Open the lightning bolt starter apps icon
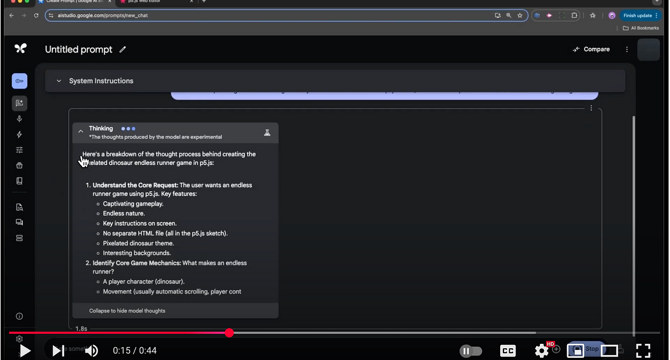The width and height of the screenshot is (670, 360). (x=20, y=135)
